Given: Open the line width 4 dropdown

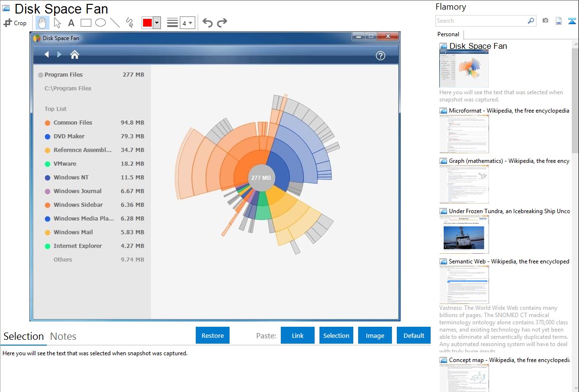Looking at the screenshot, I should [x=188, y=23].
